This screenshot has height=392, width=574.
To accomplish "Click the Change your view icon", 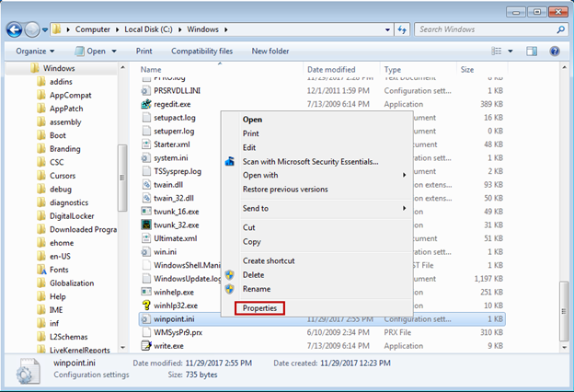I will (x=497, y=52).
